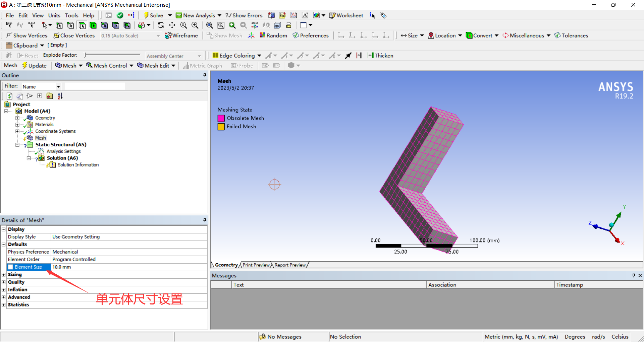Switch to the Print Preview tab
Screen dimensions: 644x342
coord(255,265)
